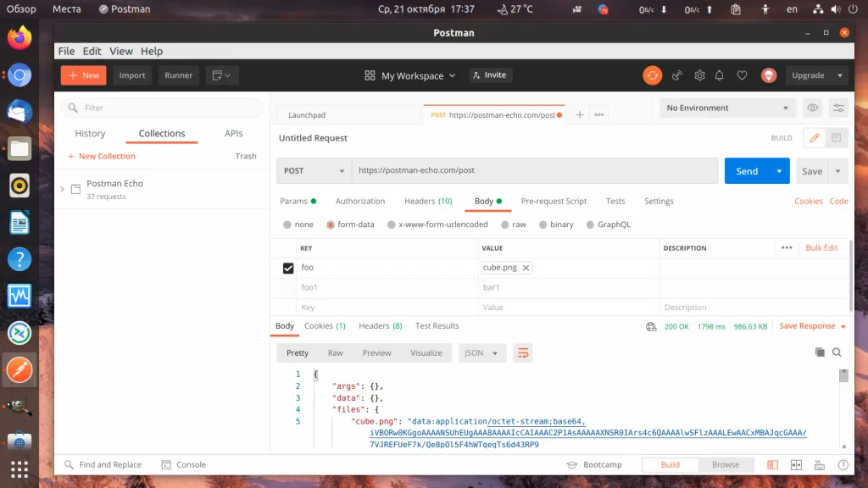Switch to the History tab
The height and width of the screenshot is (488, 868).
90,133
